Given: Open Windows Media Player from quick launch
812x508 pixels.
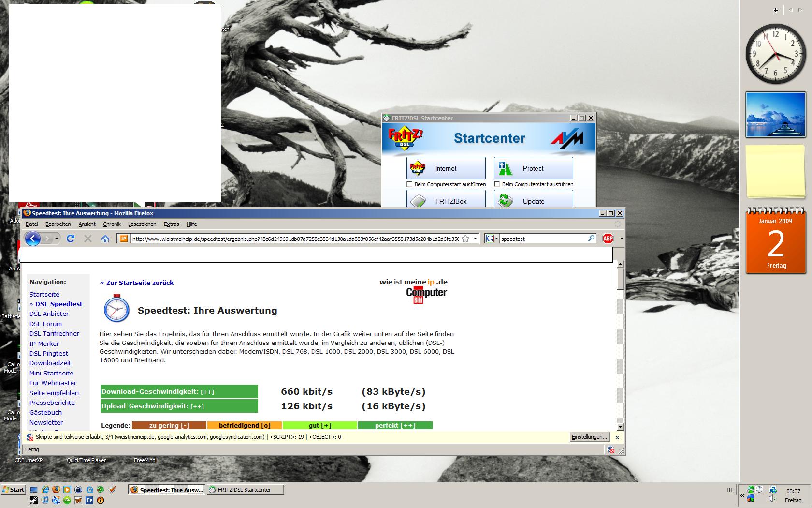Looking at the screenshot, I should pos(67,490).
